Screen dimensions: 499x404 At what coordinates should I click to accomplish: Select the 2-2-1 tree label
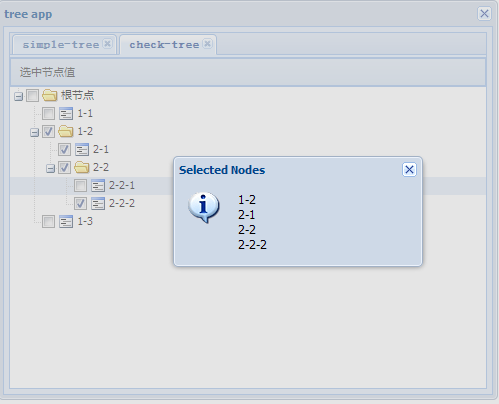click(122, 185)
